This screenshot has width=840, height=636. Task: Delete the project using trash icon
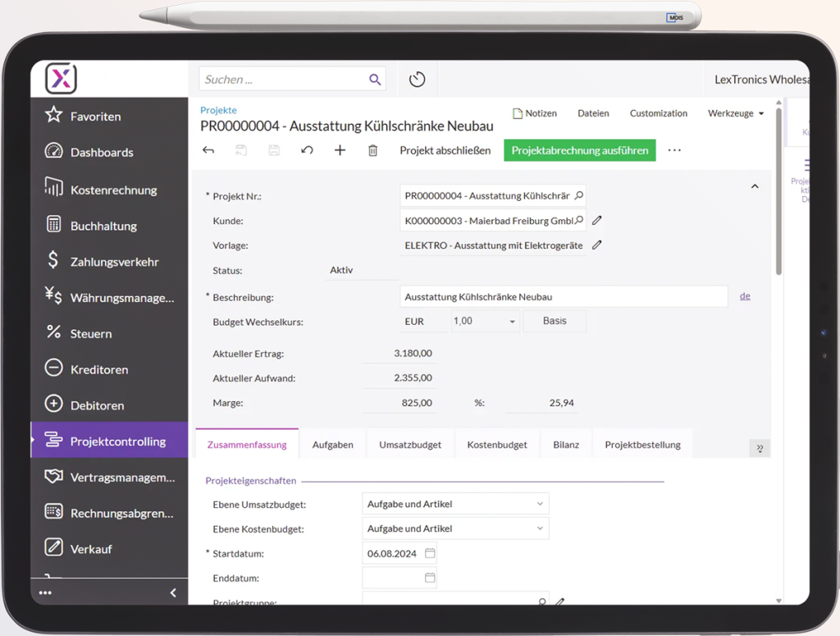point(372,150)
